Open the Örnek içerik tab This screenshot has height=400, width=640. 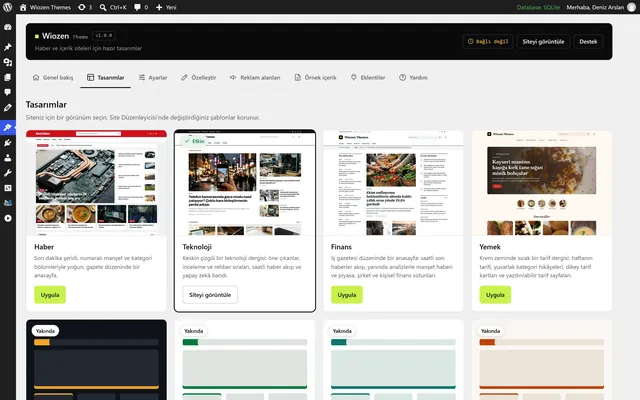point(316,78)
